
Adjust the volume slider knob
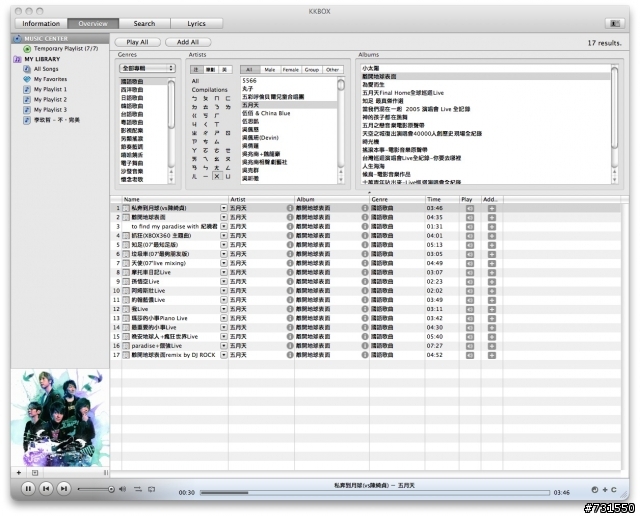click(x=111, y=489)
